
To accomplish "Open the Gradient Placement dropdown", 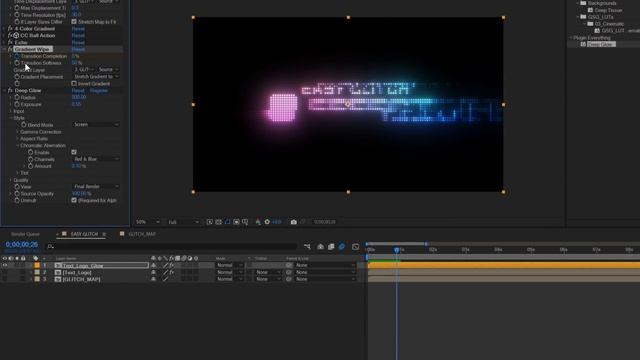I will point(96,77).
